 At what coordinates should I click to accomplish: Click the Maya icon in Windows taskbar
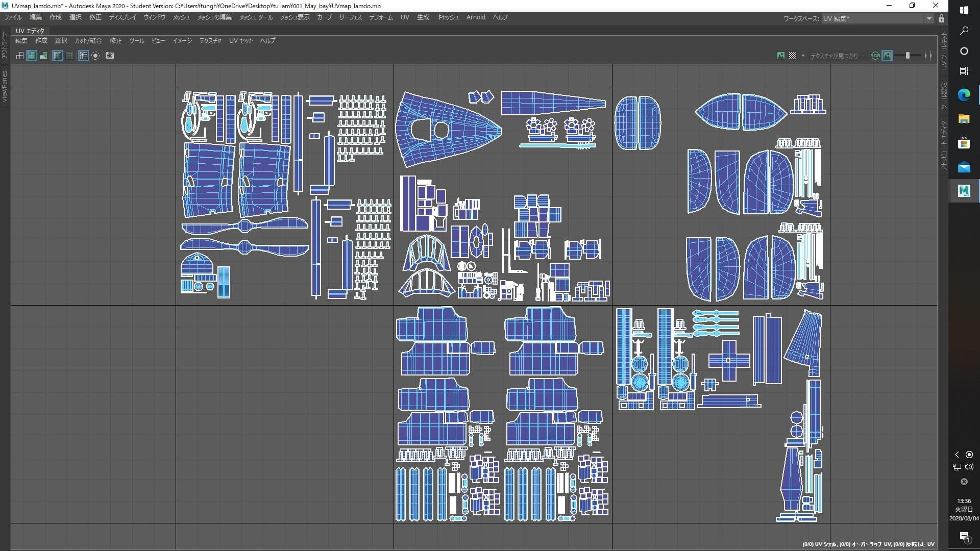pos(964,191)
